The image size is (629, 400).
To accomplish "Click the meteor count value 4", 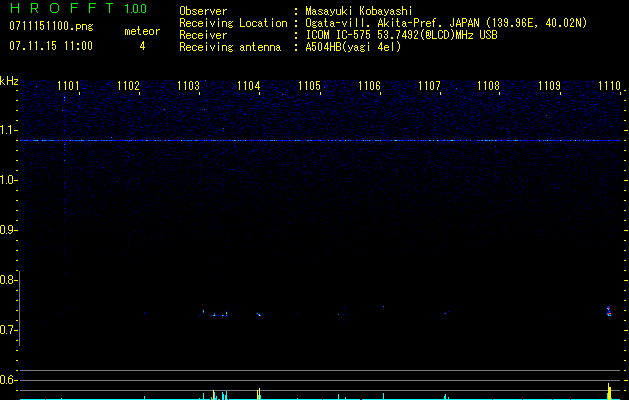I will [x=141, y=46].
